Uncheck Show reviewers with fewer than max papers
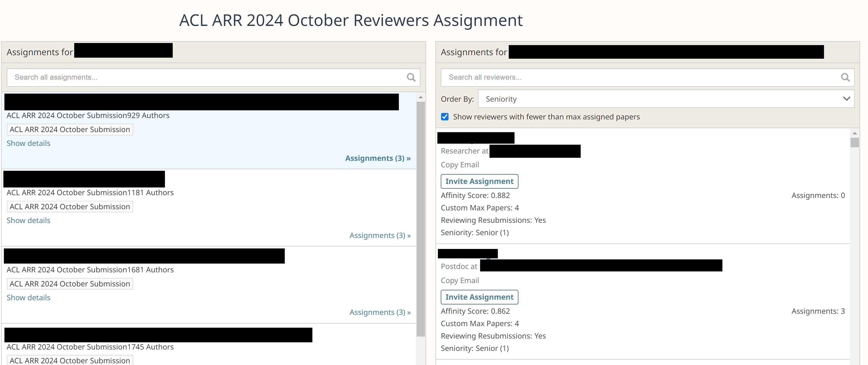Image resolution: width=868 pixels, height=365 pixels. [444, 117]
